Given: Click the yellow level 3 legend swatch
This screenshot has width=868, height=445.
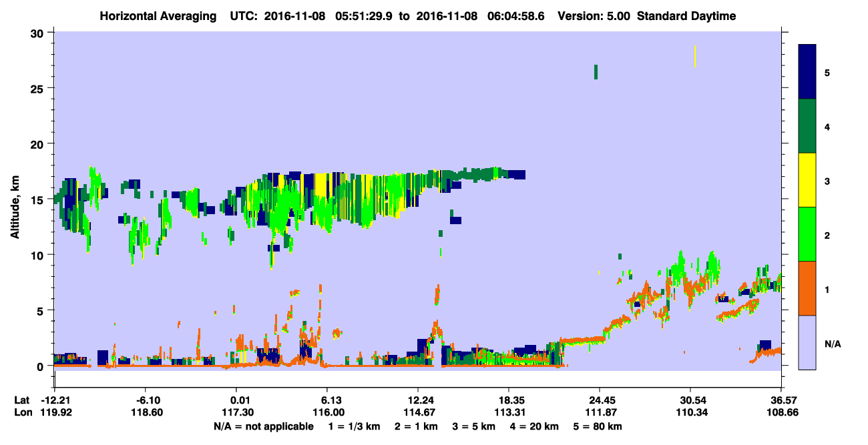Looking at the screenshot, I should (807, 180).
